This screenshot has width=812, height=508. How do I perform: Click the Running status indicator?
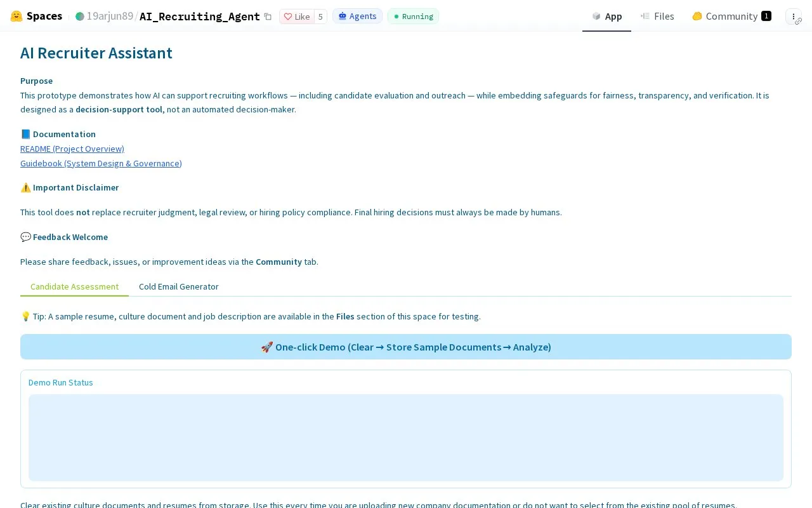413,17
